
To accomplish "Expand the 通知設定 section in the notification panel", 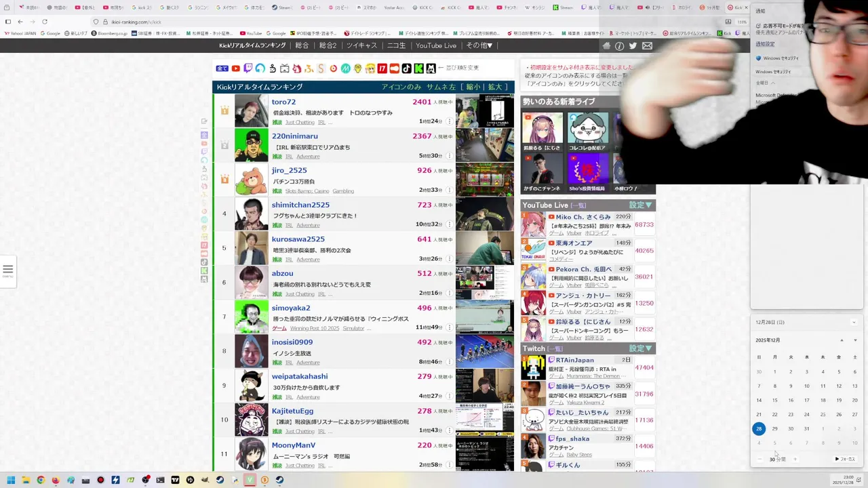I will (765, 44).
